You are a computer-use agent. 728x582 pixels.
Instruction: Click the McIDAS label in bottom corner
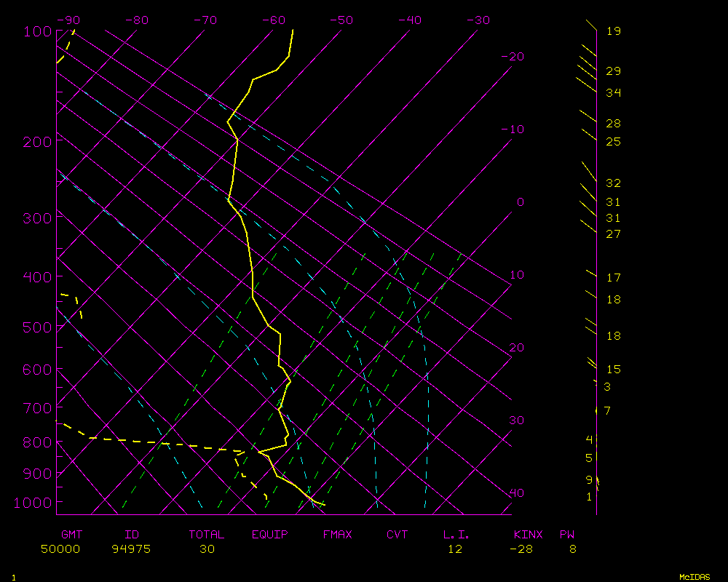pyautogui.click(x=694, y=577)
